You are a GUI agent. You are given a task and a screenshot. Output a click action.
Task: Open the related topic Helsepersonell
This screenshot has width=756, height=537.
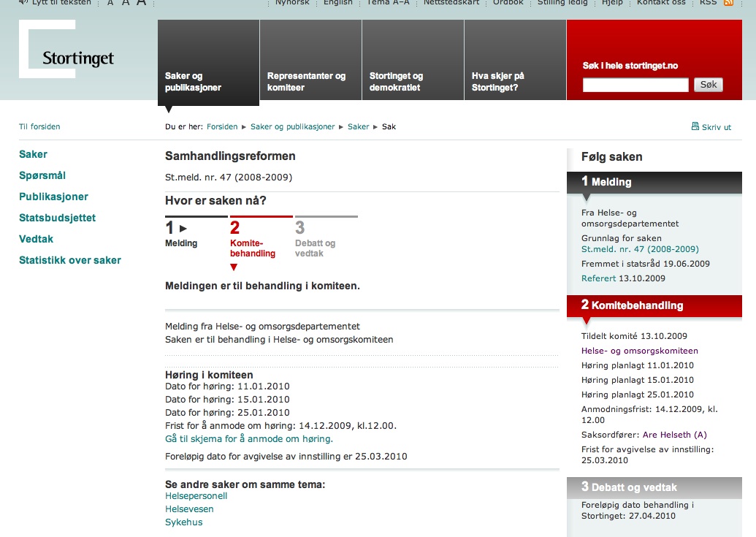click(x=196, y=496)
